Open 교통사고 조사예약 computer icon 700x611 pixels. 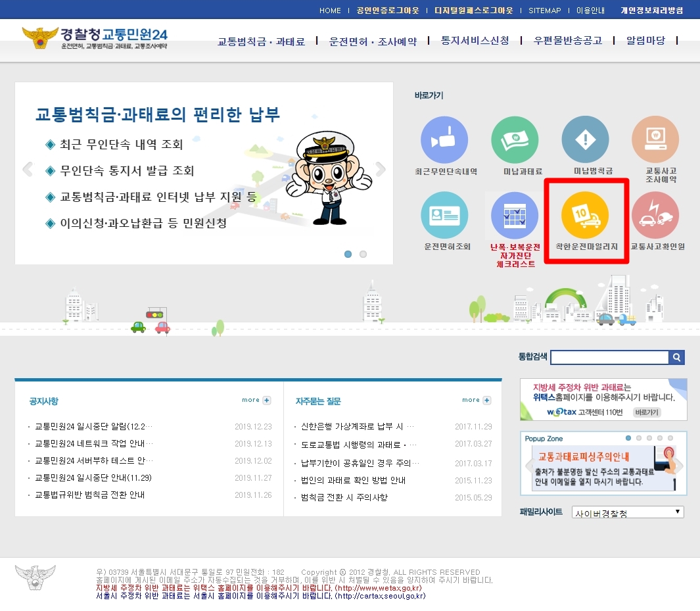pyautogui.click(x=655, y=140)
